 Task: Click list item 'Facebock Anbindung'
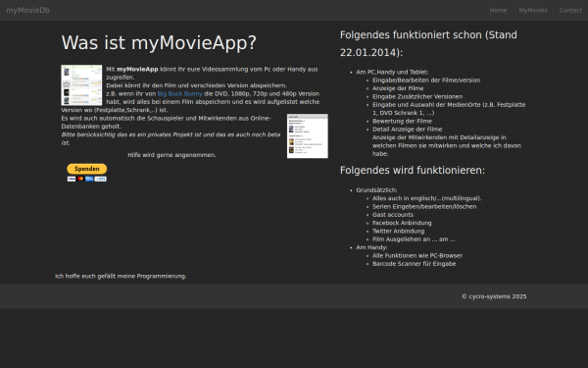402,223
